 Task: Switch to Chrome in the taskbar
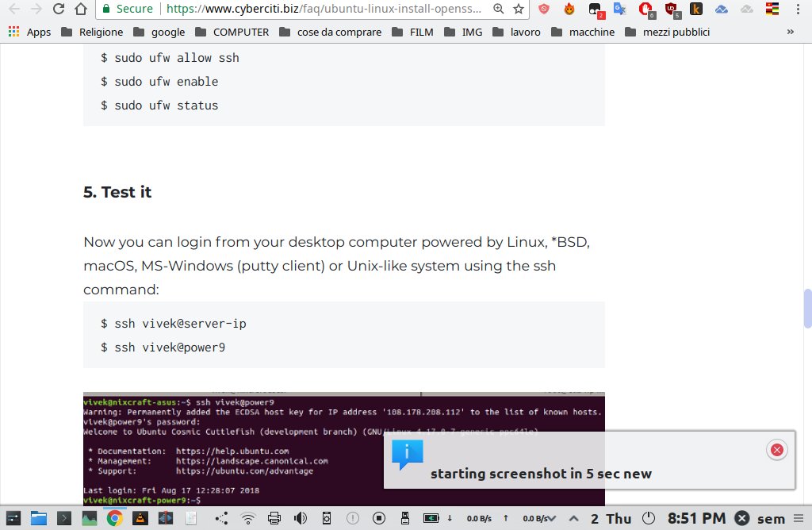[115, 518]
